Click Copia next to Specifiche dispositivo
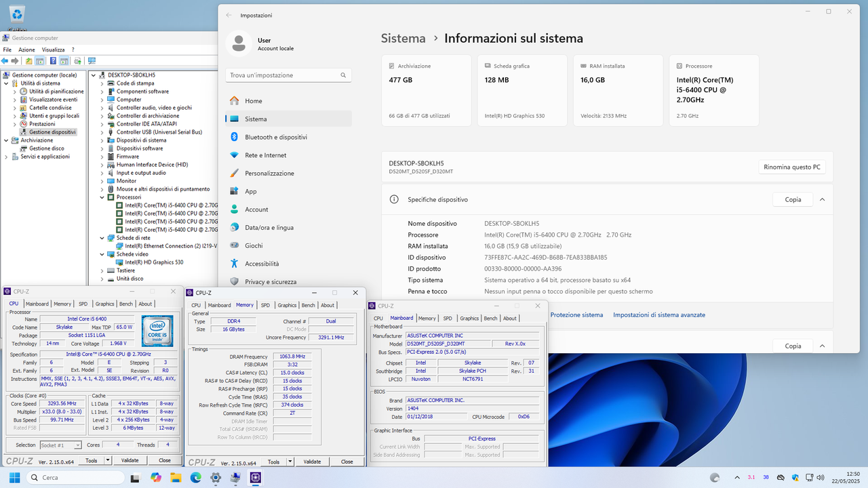The width and height of the screenshot is (868, 488). click(793, 200)
